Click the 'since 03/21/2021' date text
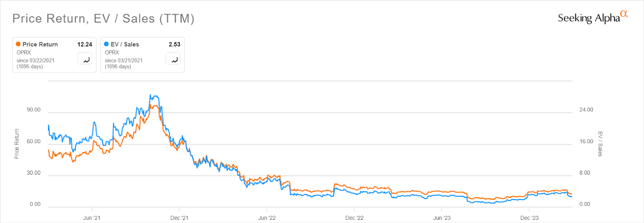Image resolution: width=644 pixels, height=223 pixels. click(x=124, y=60)
